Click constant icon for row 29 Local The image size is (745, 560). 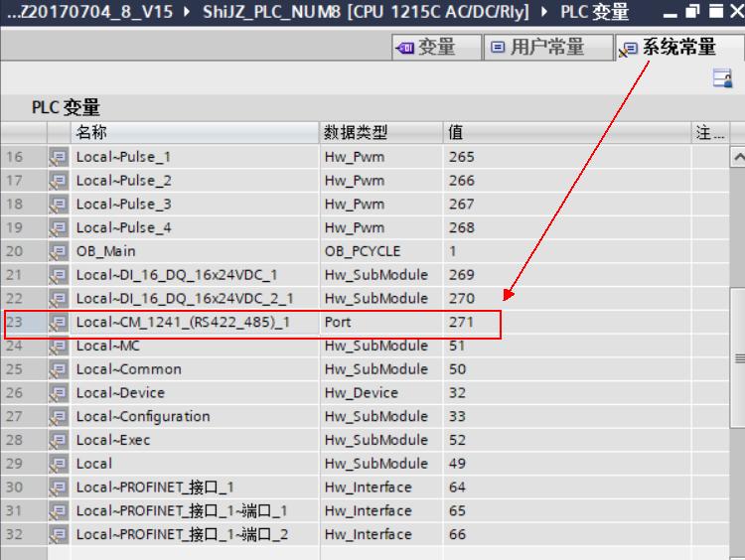coord(59,464)
